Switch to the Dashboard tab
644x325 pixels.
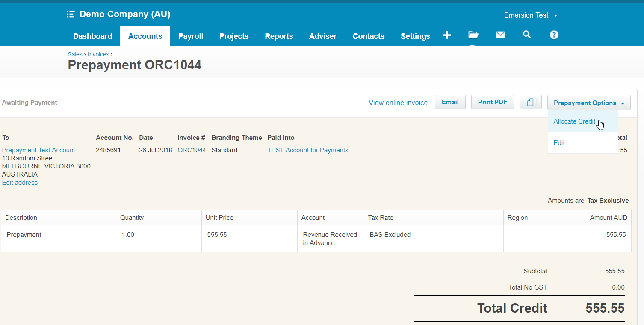tap(92, 36)
